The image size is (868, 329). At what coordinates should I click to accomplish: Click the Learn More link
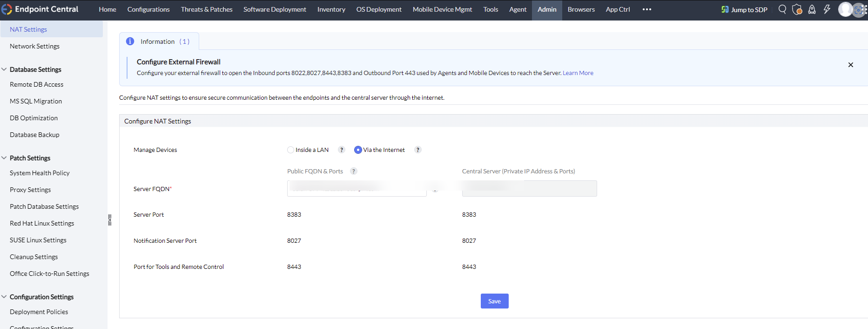click(578, 73)
